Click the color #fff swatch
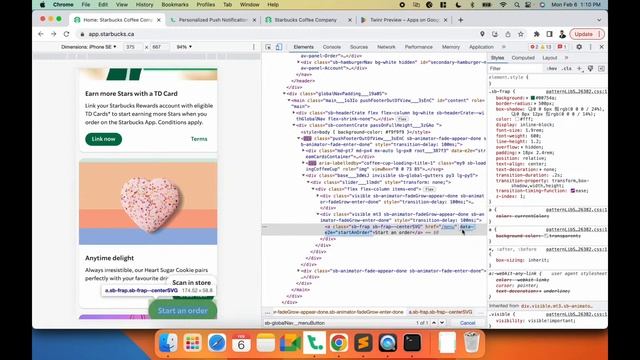The width and height of the screenshot is (640, 360). click(517, 119)
